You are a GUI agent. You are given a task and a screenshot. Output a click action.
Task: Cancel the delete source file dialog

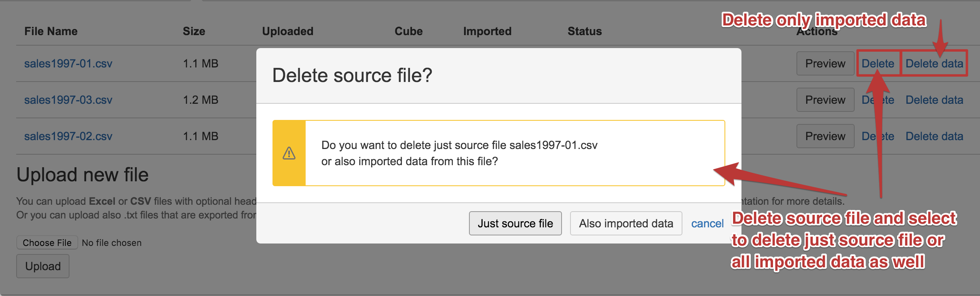pos(707,223)
